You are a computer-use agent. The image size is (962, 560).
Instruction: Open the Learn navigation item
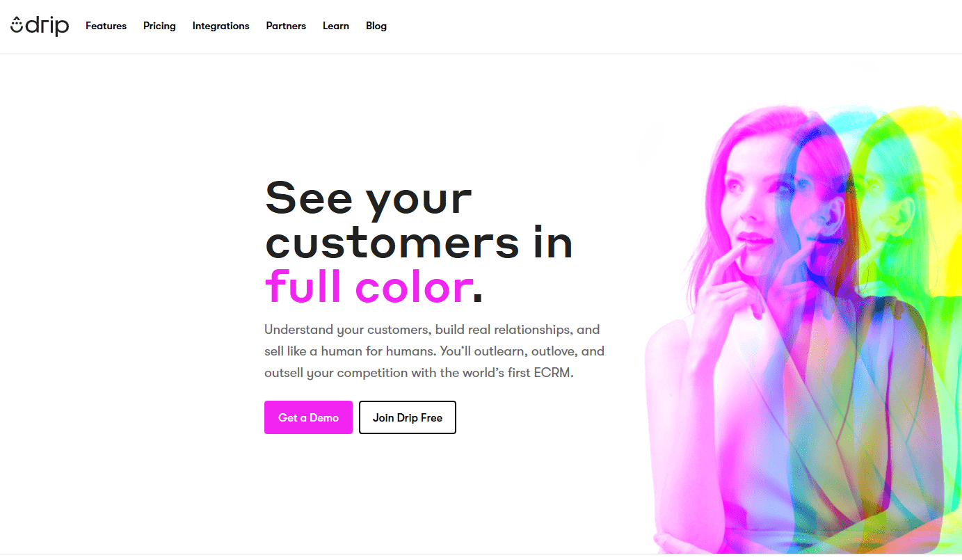[x=336, y=26]
